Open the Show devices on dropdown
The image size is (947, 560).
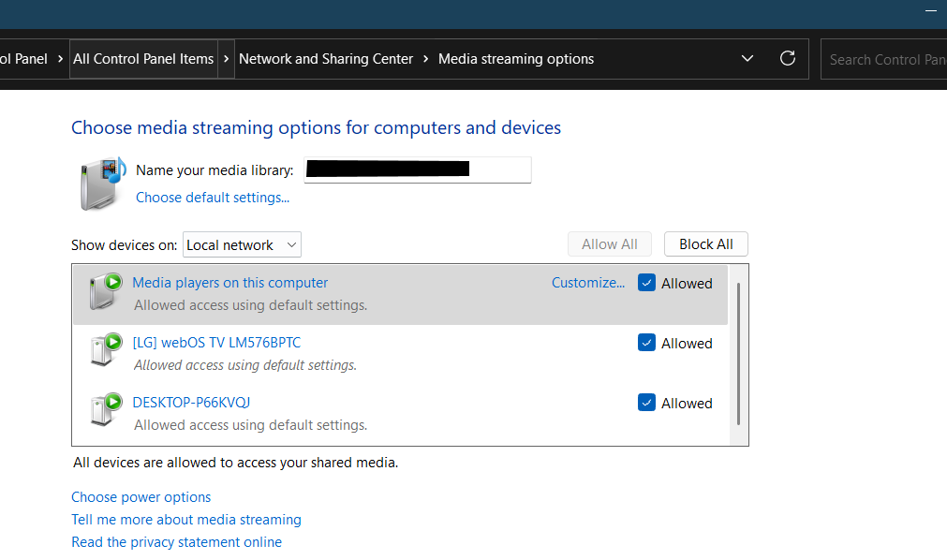pos(242,244)
